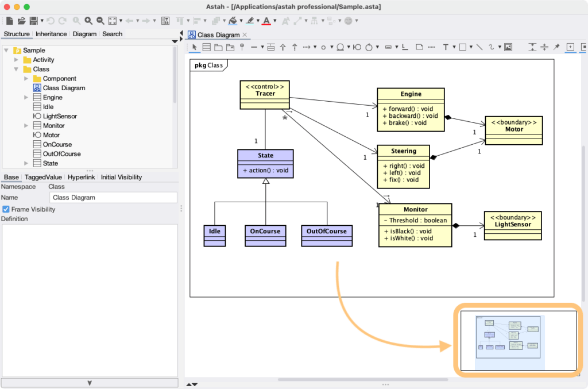Create a new project file
Image resolution: width=588 pixels, height=389 pixels.
[9, 21]
